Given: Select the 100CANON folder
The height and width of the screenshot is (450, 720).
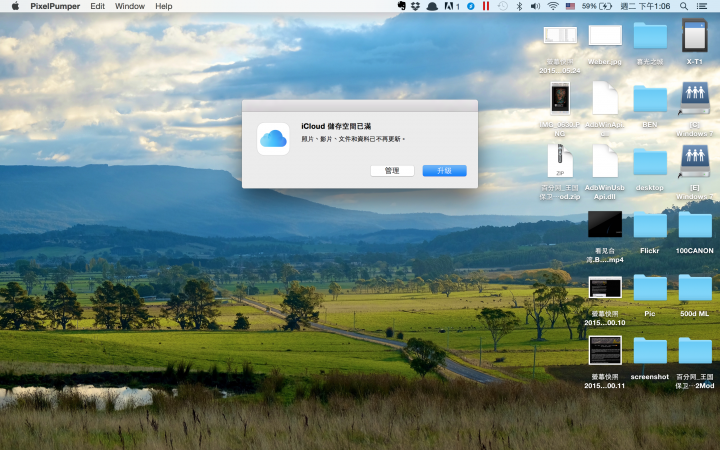Looking at the screenshot, I should point(694,225).
